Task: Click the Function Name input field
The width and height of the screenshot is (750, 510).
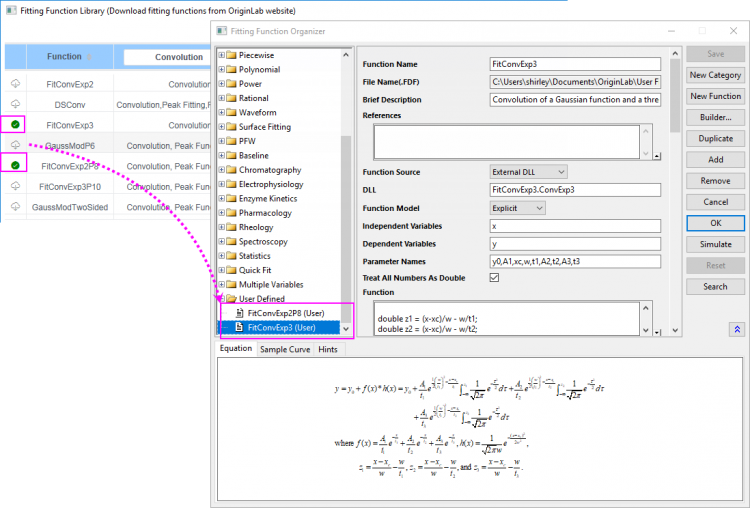Action: pyautogui.click(x=575, y=64)
